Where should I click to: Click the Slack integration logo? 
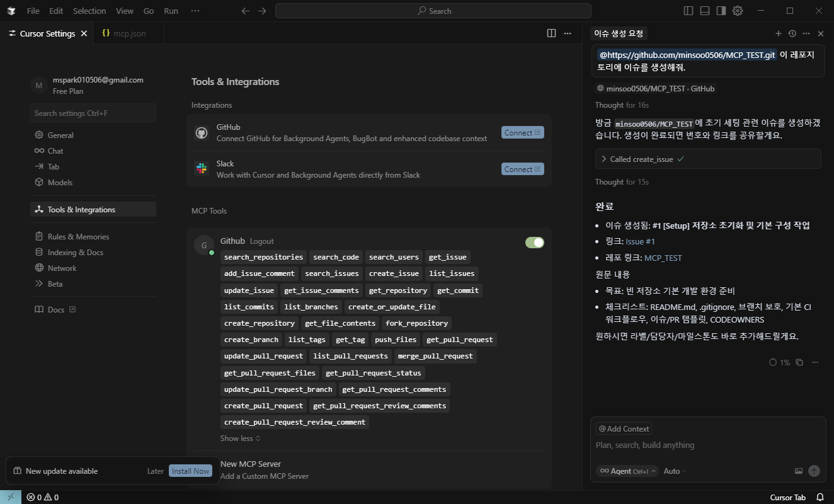(x=202, y=169)
